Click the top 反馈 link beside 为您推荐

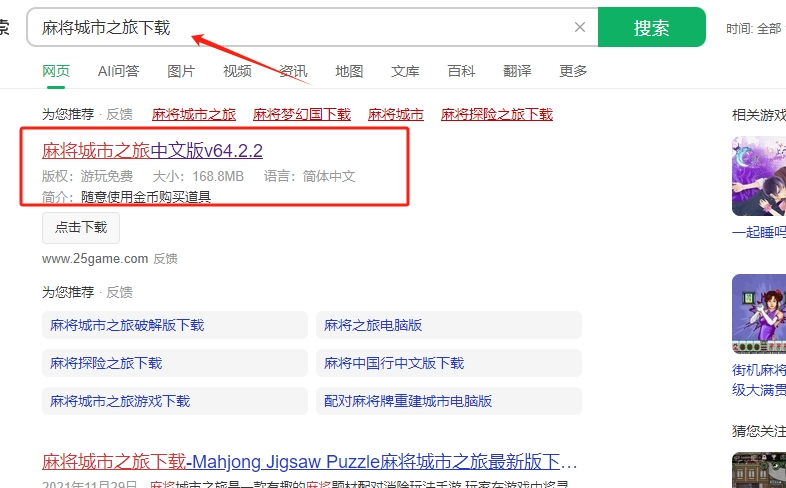click(x=119, y=114)
